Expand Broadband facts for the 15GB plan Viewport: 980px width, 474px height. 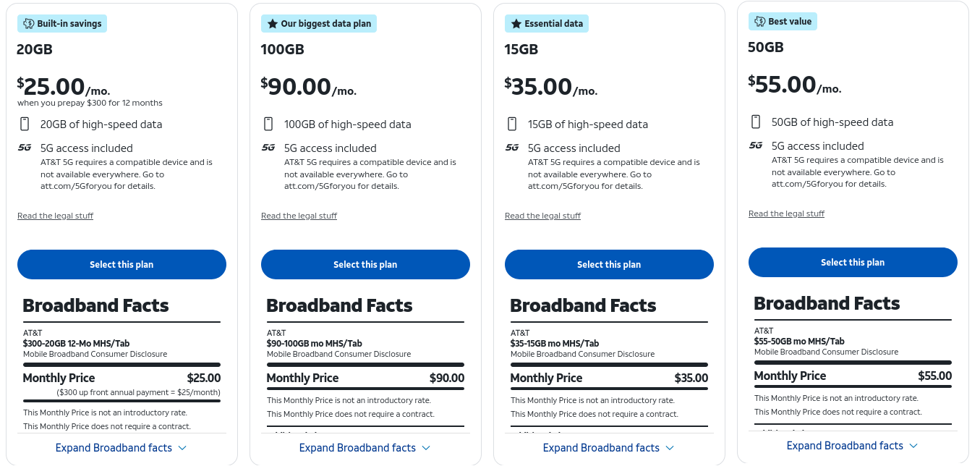tap(609, 448)
